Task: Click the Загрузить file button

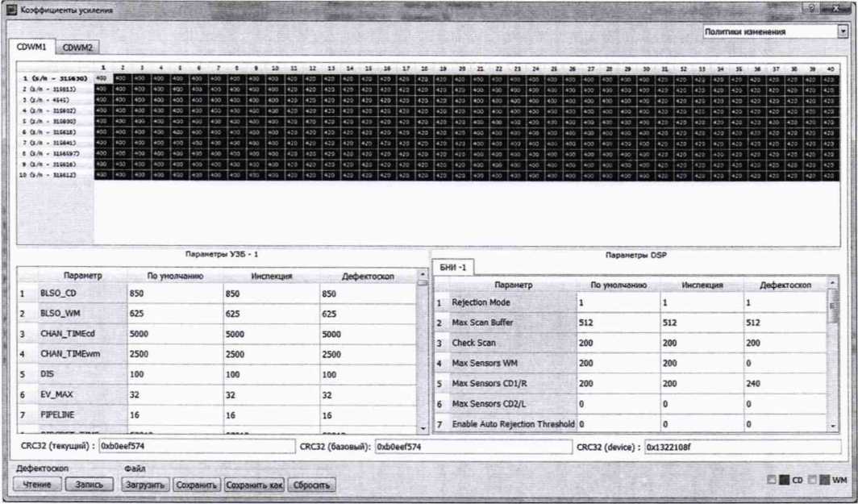Action: click(x=145, y=485)
